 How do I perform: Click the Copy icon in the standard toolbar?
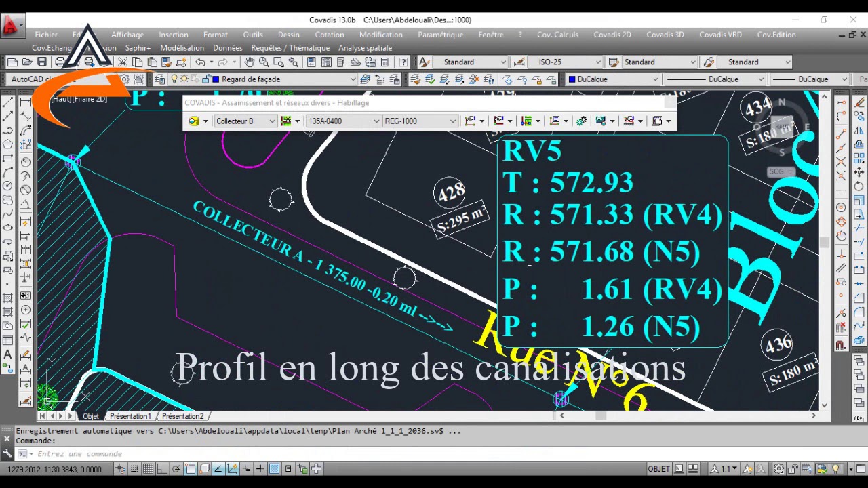[137, 62]
